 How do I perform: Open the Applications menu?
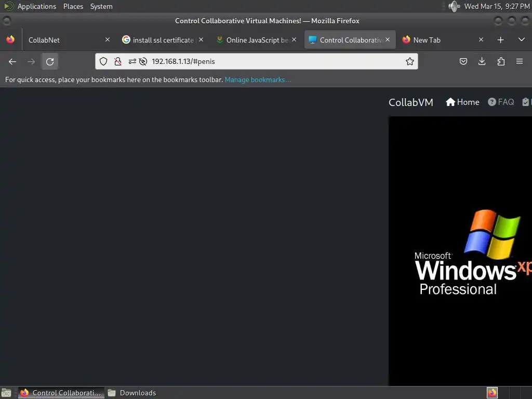[x=37, y=6]
